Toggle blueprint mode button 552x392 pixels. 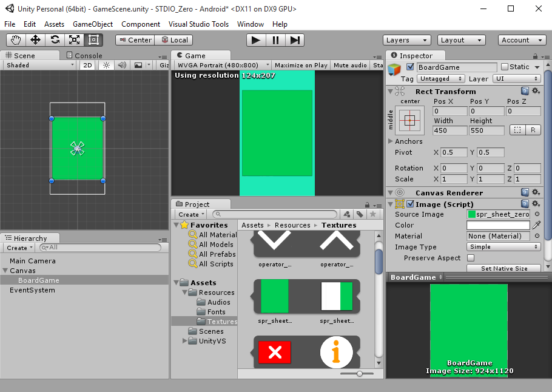[517, 130]
